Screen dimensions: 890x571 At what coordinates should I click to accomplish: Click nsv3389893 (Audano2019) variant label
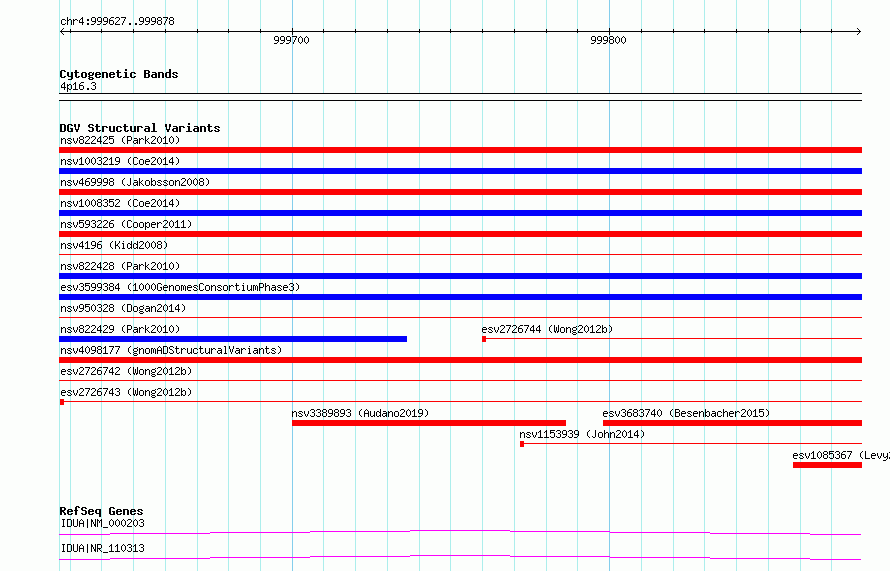coord(360,413)
